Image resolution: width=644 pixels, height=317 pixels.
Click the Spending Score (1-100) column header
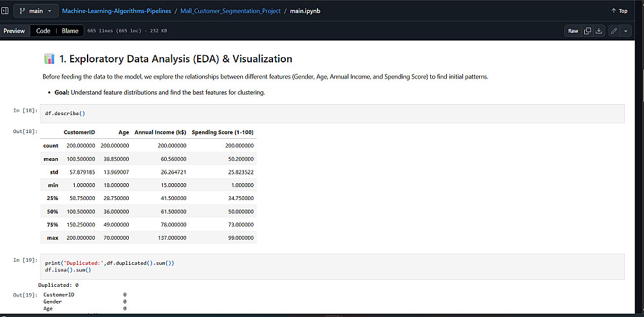tap(223, 132)
